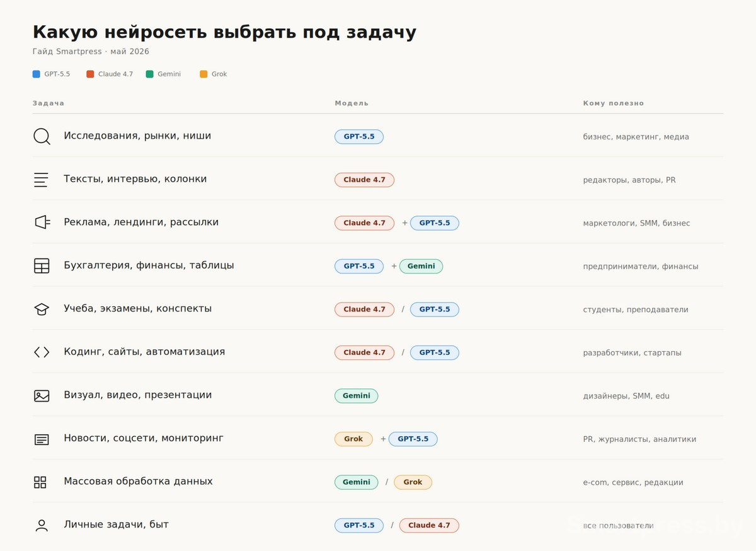This screenshot has width=756, height=551.
Task: Click the text маркетологи, SMM, бизнес
Action: (x=636, y=223)
